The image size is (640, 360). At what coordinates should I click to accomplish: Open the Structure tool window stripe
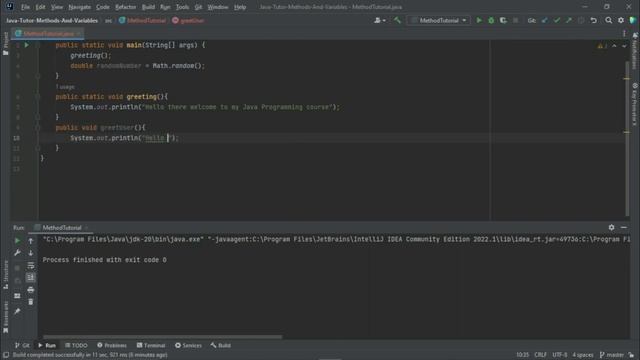[6, 275]
